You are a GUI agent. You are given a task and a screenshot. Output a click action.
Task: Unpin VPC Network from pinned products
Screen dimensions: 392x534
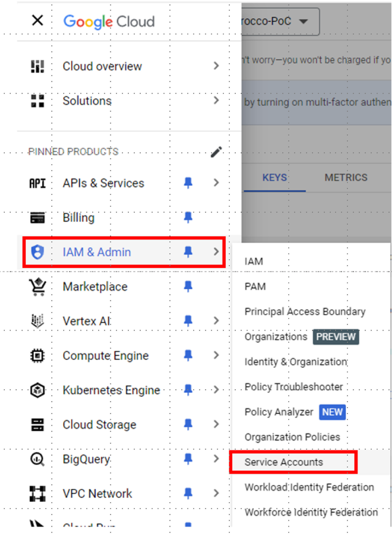(188, 493)
